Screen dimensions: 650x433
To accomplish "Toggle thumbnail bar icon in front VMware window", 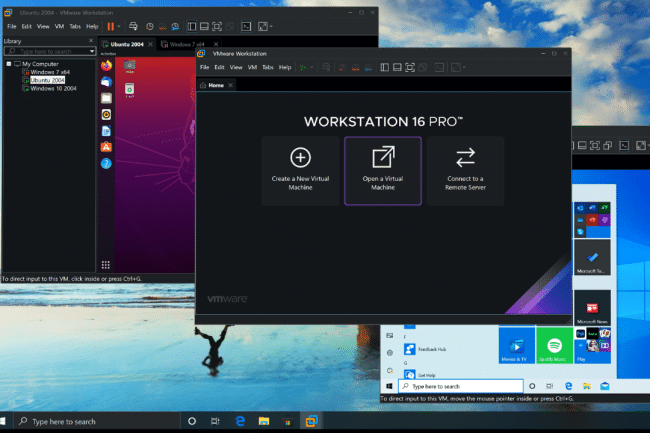I will click(x=397, y=68).
